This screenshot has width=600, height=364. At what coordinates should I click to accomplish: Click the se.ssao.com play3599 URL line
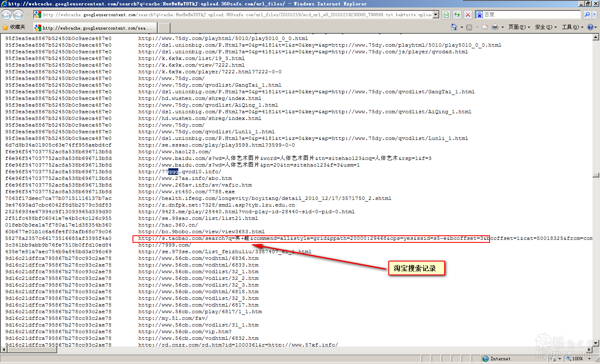[x=216, y=145]
